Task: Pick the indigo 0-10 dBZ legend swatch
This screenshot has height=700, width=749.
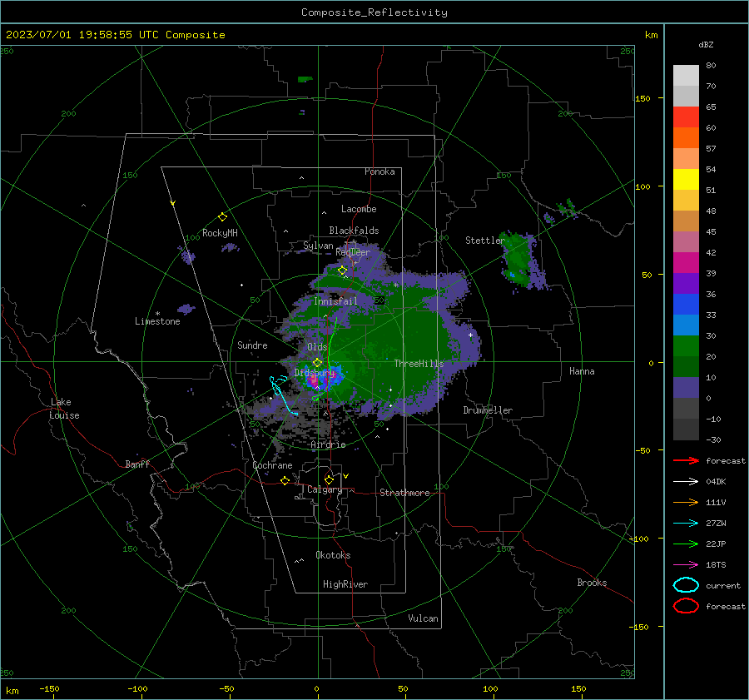Action: coord(686,388)
